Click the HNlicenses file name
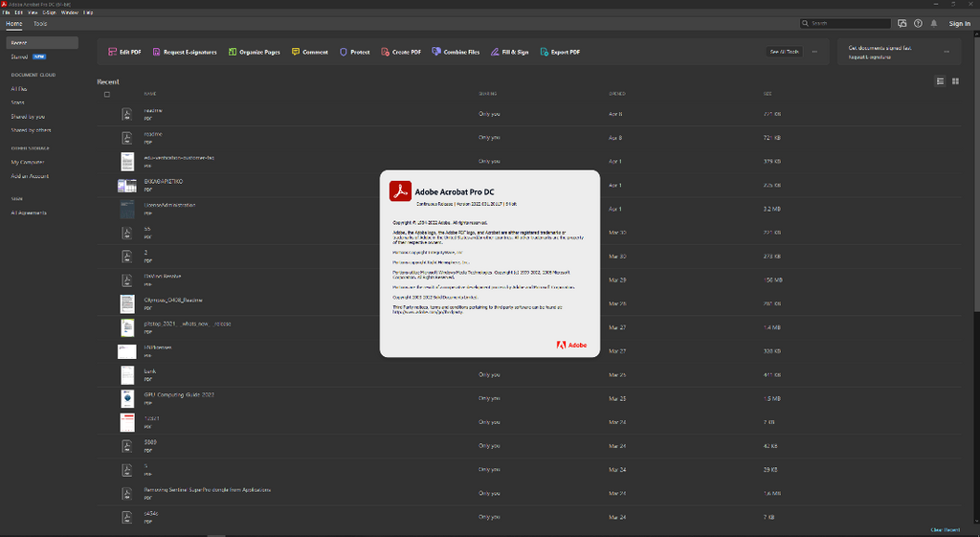Viewport: 980px width, 537px height. tap(158, 347)
